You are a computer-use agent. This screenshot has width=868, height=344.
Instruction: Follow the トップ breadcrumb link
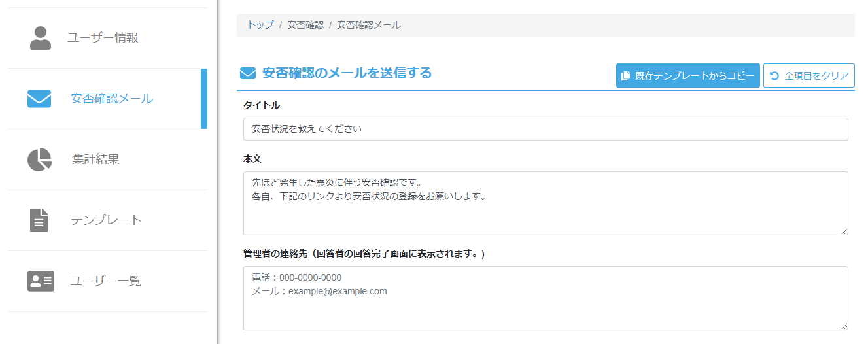(260, 25)
